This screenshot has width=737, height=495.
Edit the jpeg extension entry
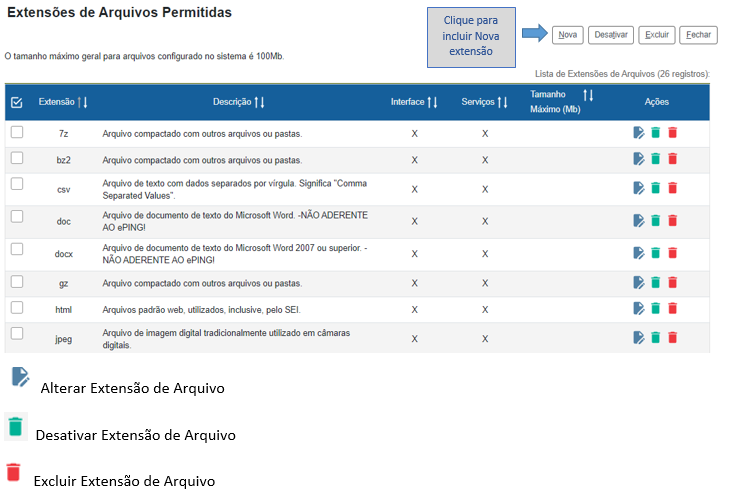pyautogui.click(x=639, y=338)
